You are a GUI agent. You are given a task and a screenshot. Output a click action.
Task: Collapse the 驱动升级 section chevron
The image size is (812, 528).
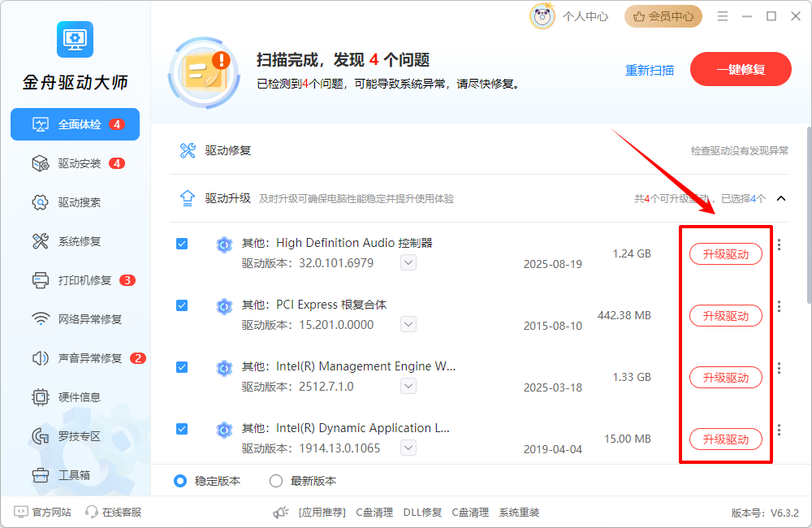[781, 198]
